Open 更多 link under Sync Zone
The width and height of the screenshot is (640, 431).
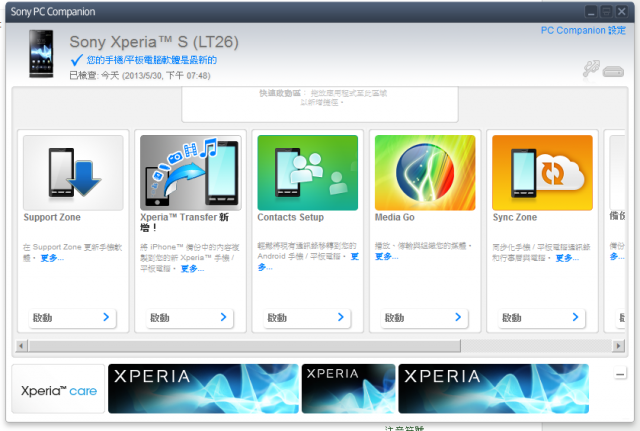tap(567, 258)
